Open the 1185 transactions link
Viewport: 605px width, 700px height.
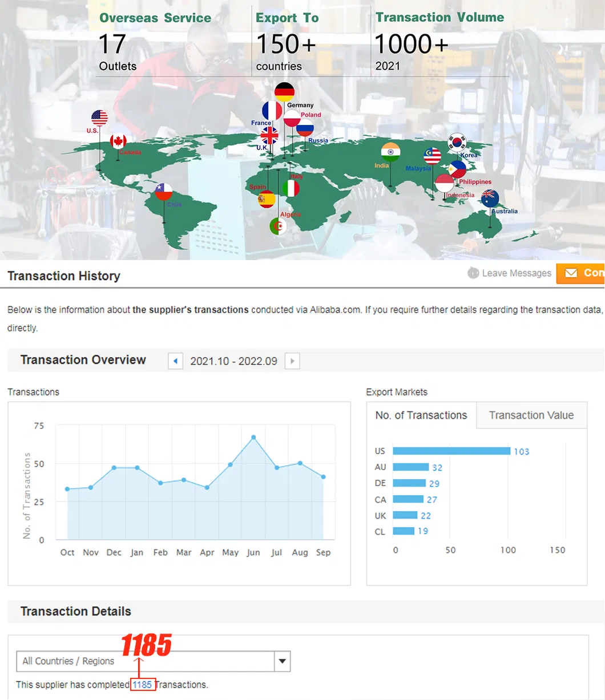(x=142, y=685)
